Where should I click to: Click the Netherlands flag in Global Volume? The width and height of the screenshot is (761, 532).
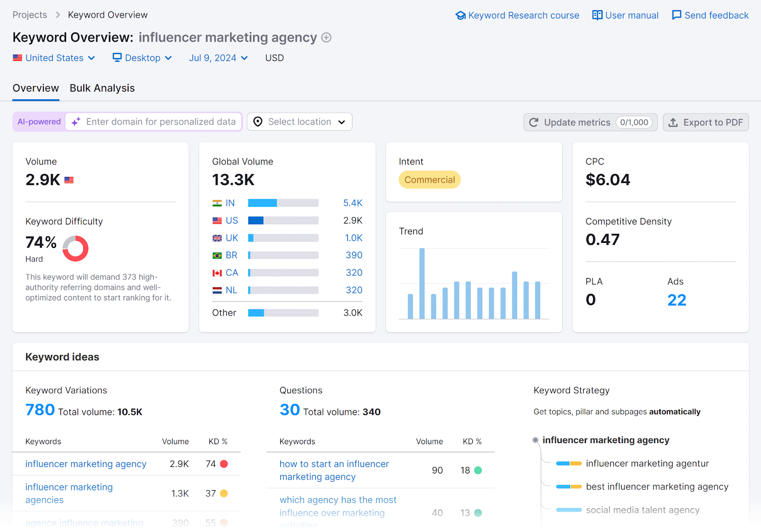(x=217, y=290)
